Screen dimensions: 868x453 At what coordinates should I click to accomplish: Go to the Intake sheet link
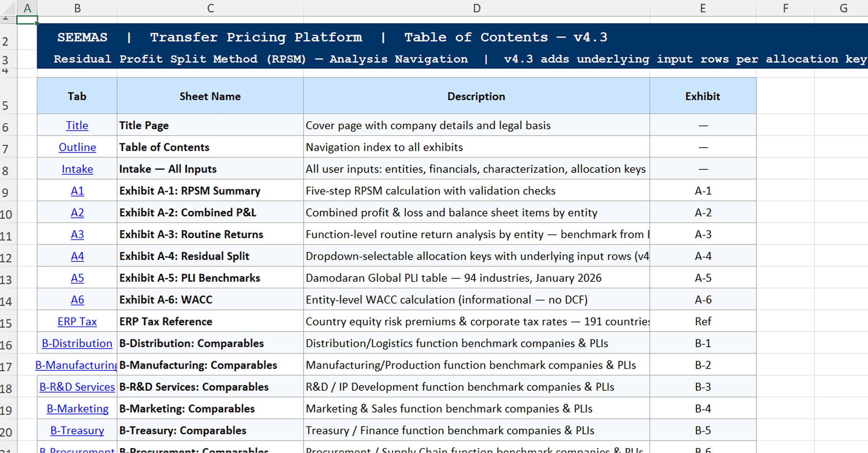pyautogui.click(x=77, y=169)
